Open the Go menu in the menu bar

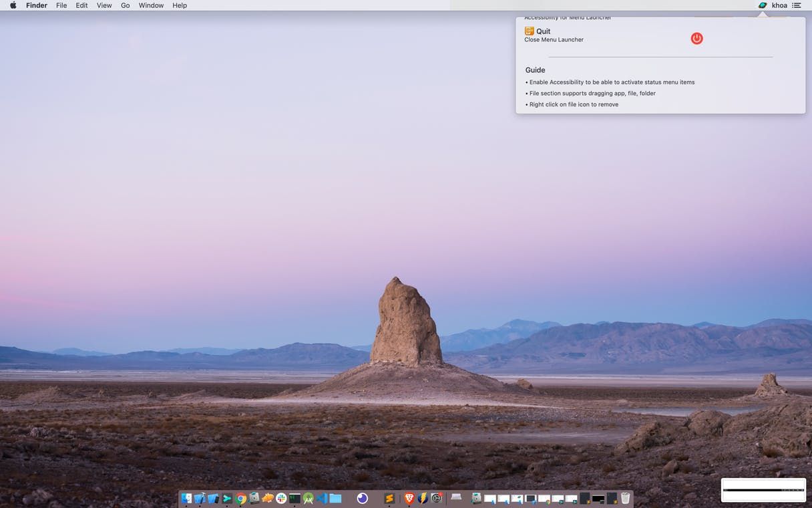[125, 5]
